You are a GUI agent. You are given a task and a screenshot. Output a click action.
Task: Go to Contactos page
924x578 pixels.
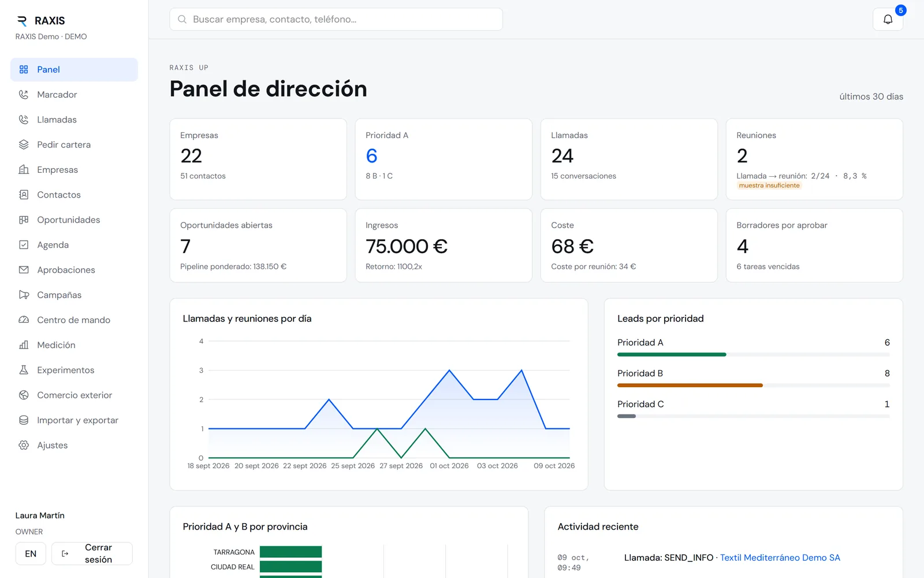click(74, 195)
